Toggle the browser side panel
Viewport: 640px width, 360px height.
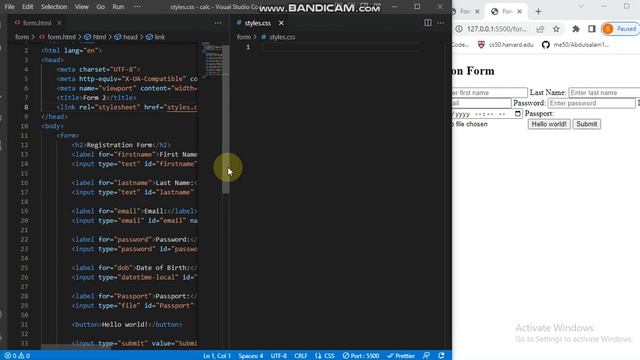(x=592, y=29)
